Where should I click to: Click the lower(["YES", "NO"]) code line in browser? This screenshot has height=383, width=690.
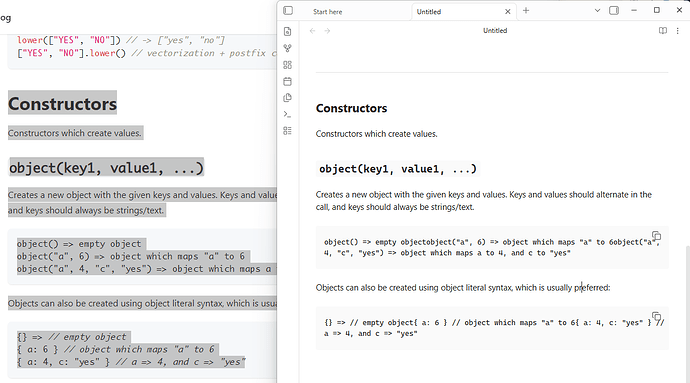[x=121, y=40]
